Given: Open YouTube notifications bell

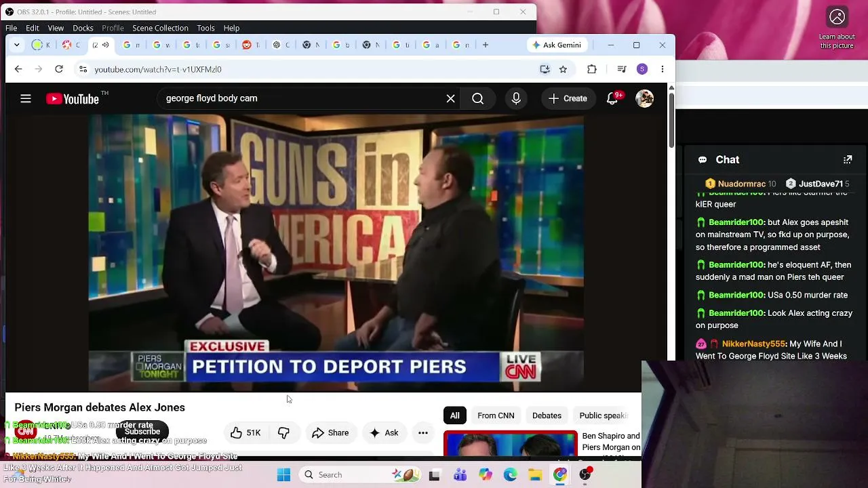Looking at the screenshot, I should [612, 99].
